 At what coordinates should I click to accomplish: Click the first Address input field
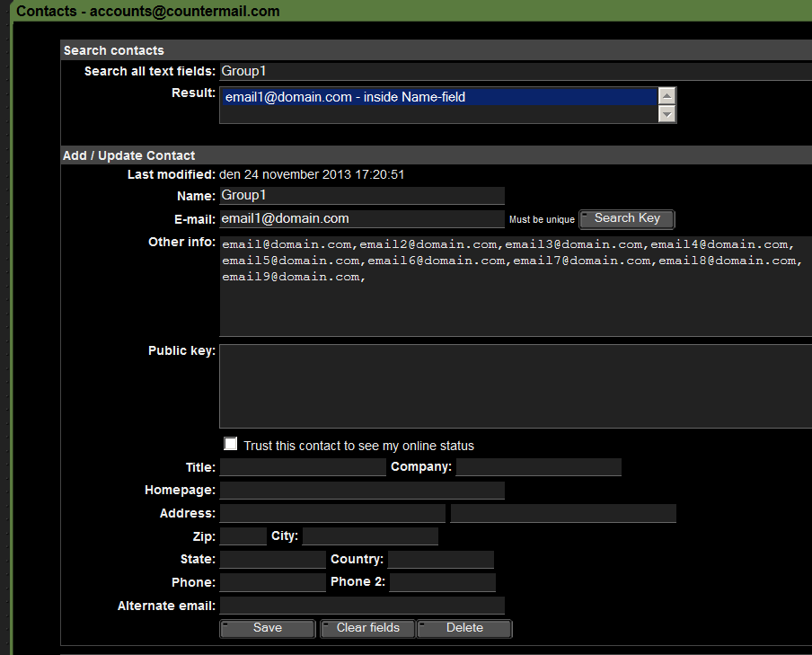click(332, 513)
